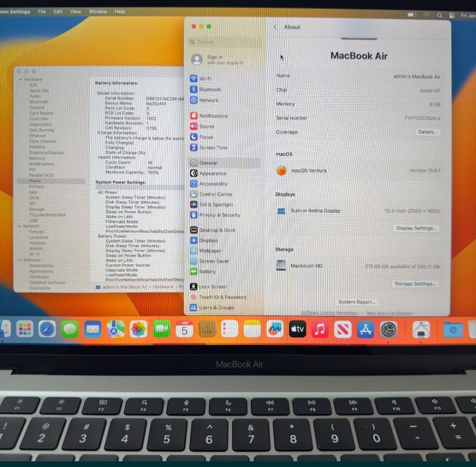
Task: Select Focus settings in the sidebar
Action: coord(206,137)
